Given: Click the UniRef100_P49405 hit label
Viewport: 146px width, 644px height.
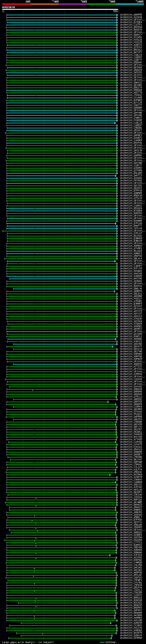Looking at the screenshot, I should 131,435.
